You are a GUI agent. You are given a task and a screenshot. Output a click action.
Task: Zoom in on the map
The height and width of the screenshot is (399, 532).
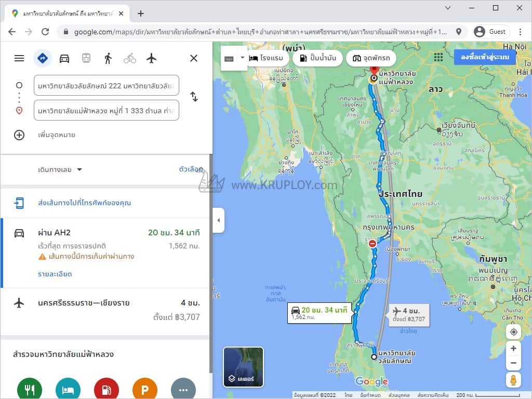point(513,349)
